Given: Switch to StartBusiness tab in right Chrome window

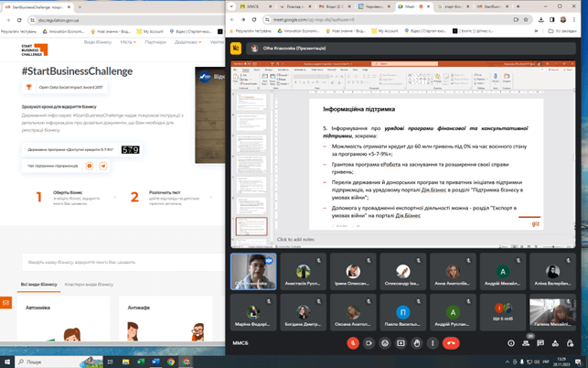Looking at the screenshot, I should click(491, 6).
